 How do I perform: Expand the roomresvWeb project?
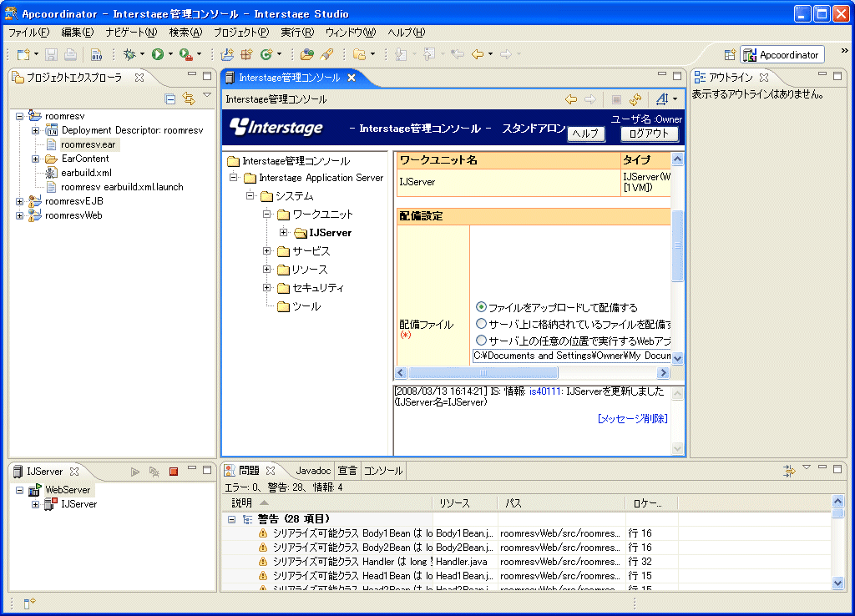tap(20, 215)
